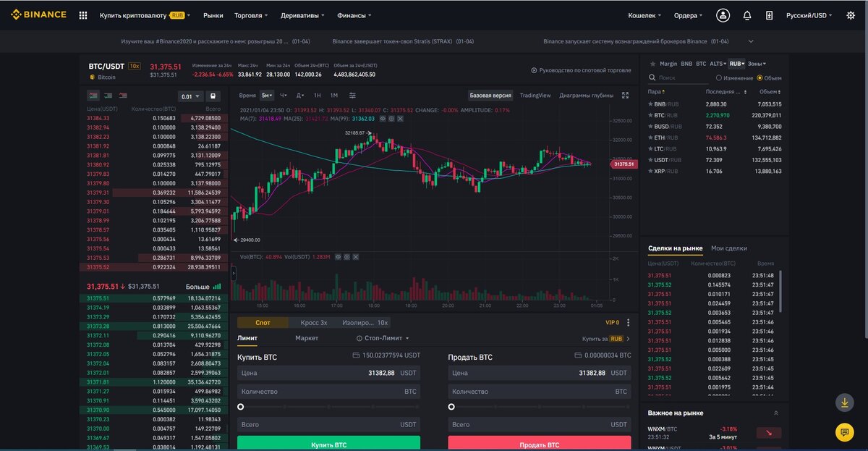Click the green Купить BTC button
This screenshot has height=451, width=868.
click(x=328, y=444)
